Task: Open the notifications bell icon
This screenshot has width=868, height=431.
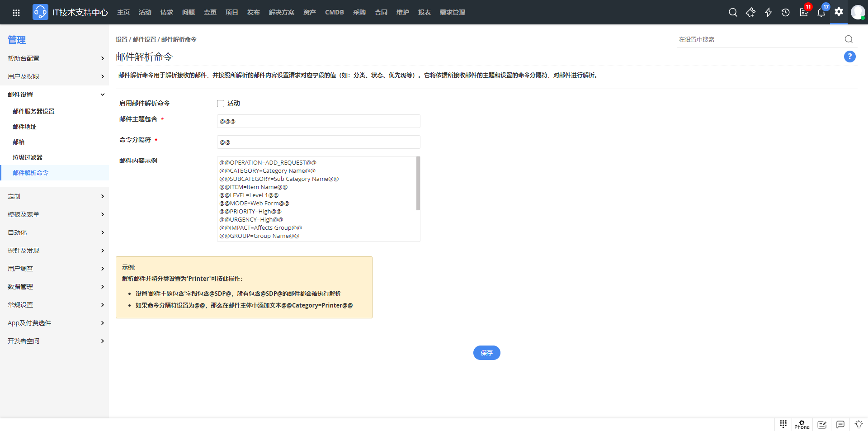Action: tap(821, 13)
